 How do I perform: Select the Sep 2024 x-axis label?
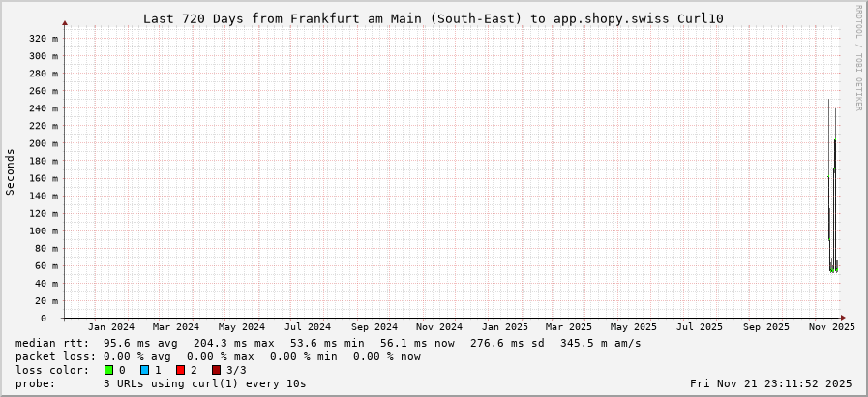(x=374, y=327)
